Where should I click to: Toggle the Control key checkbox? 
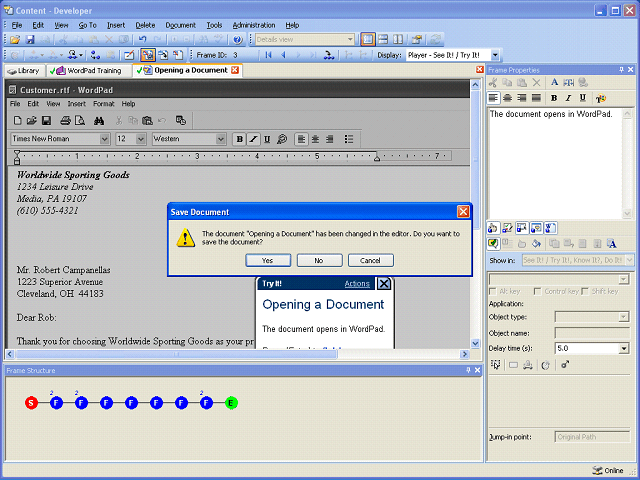[x=538, y=291]
